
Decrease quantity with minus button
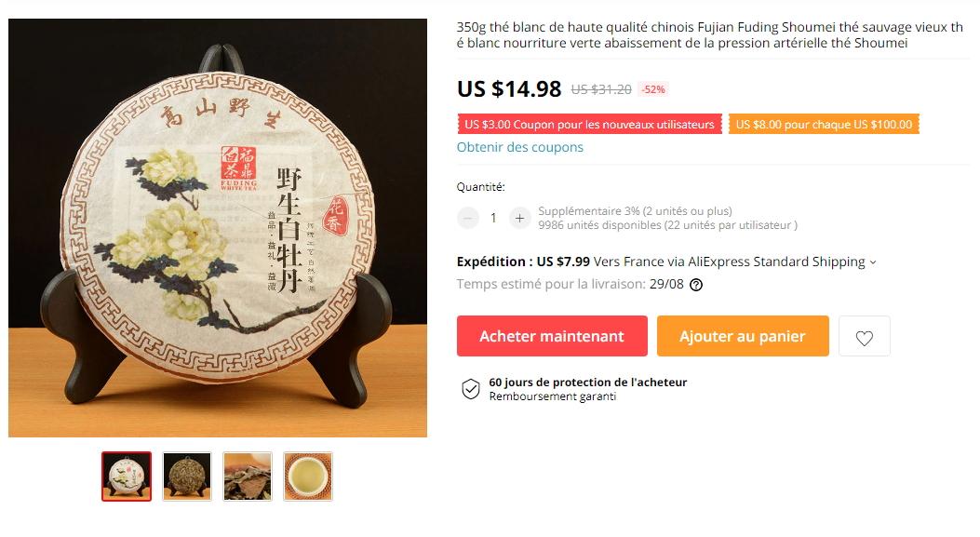click(467, 218)
